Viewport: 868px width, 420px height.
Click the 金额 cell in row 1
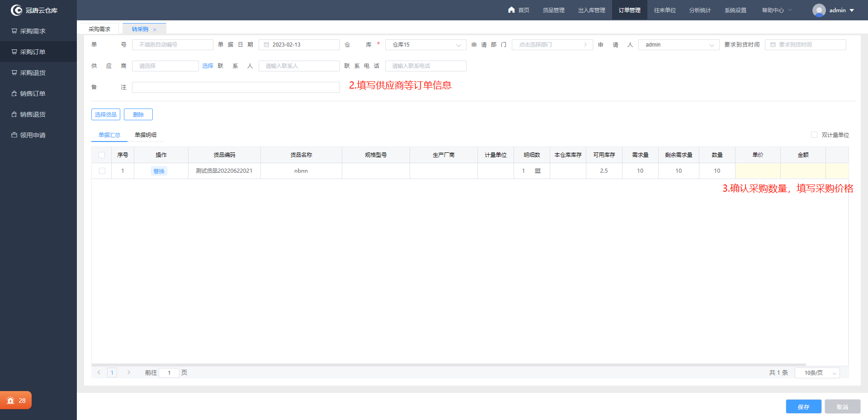click(803, 171)
